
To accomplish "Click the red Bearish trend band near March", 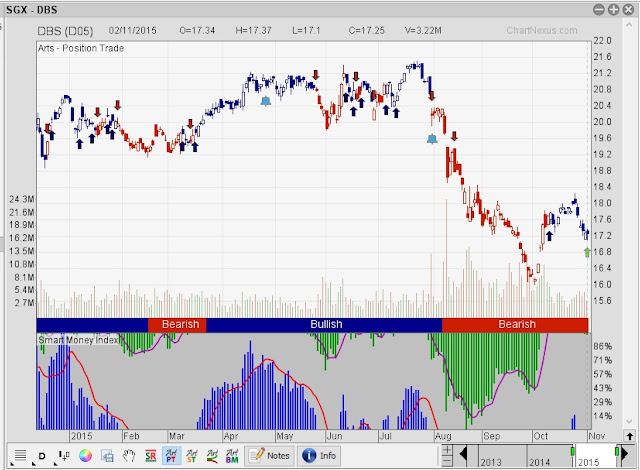I will coord(177,325).
